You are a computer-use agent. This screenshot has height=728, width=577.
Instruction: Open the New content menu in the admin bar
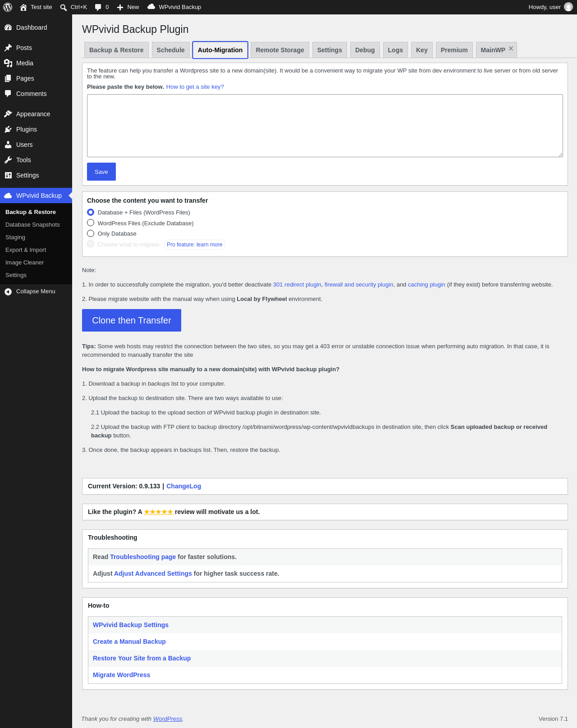click(128, 7)
